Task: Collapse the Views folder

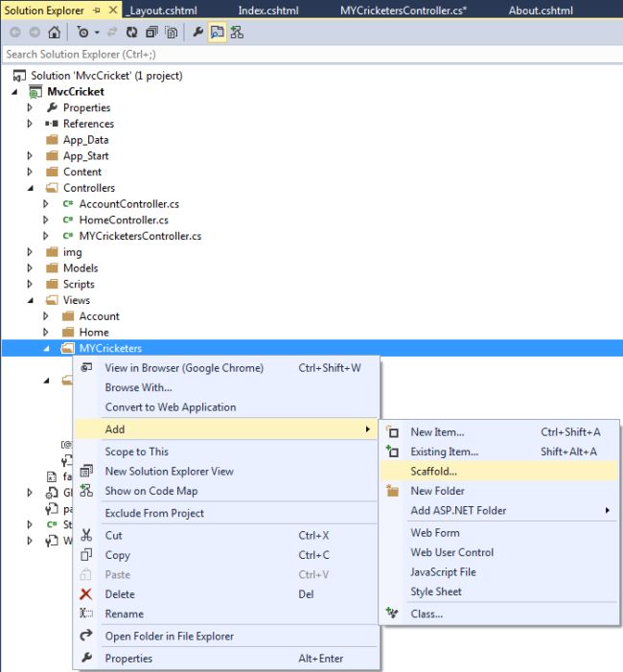Action: coord(30,300)
